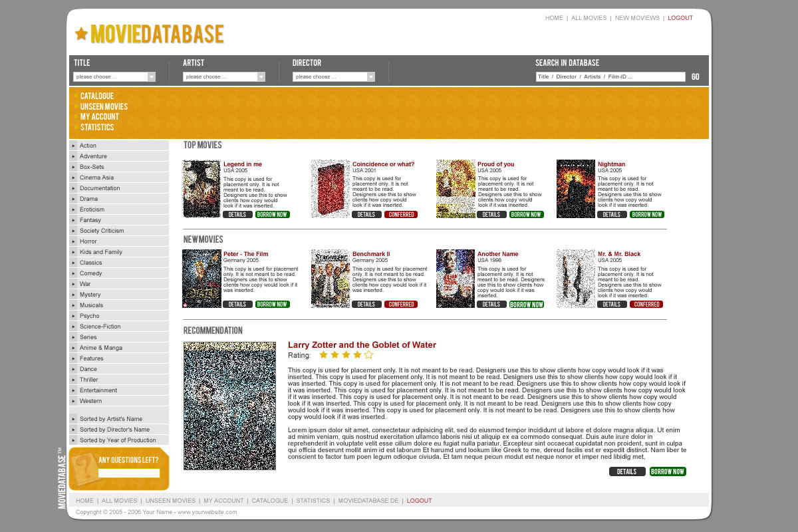Click Unseen Movies in the footer
Image resolution: width=798 pixels, height=532 pixels.
click(x=171, y=501)
